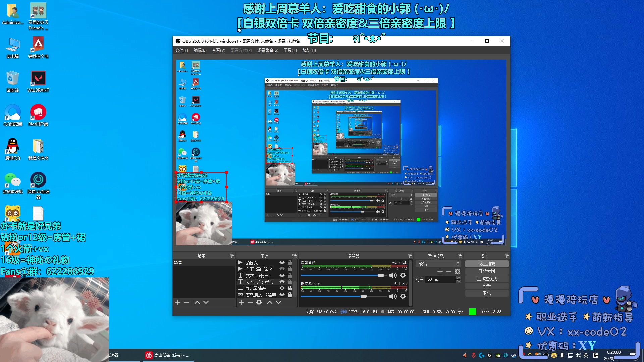Click 停止推流 button
This screenshot has width=644, height=362.
point(487,264)
